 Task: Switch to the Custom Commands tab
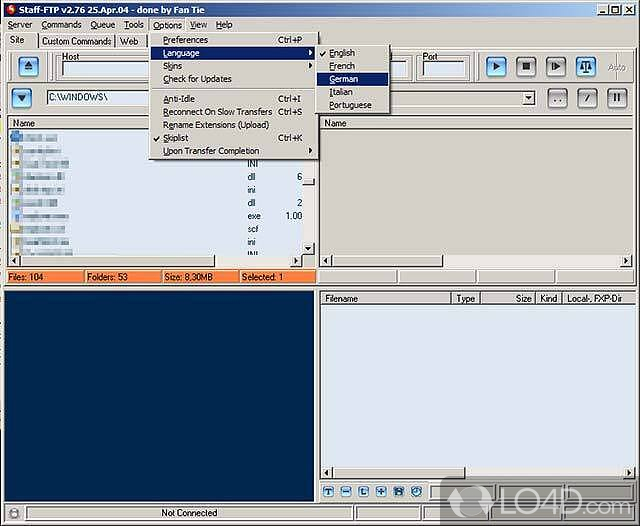[76, 41]
